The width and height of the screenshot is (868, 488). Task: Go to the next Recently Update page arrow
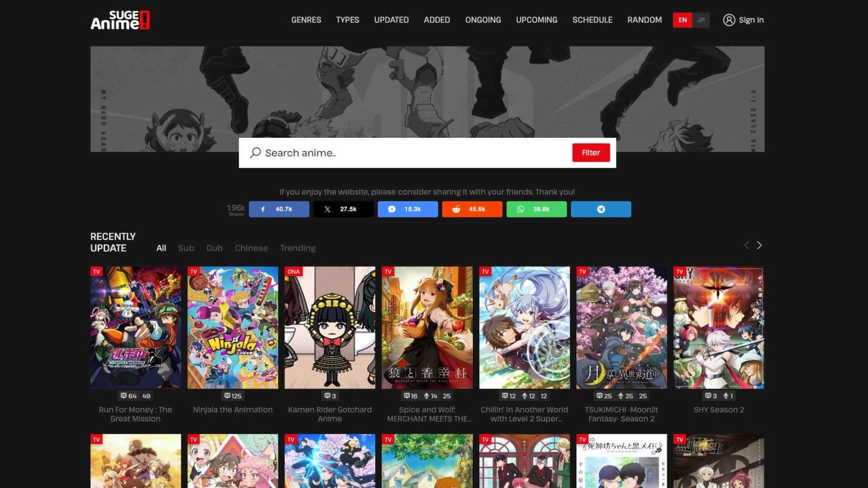759,245
